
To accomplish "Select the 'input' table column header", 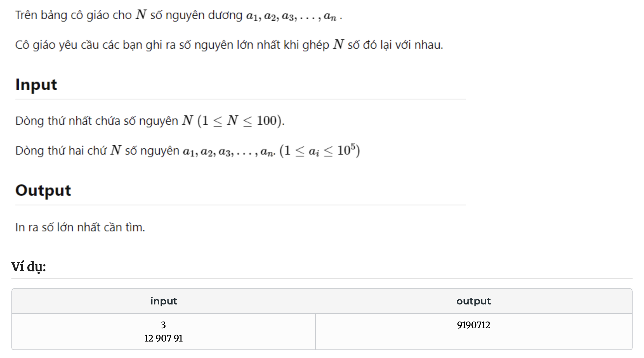I will coord(164,301).
